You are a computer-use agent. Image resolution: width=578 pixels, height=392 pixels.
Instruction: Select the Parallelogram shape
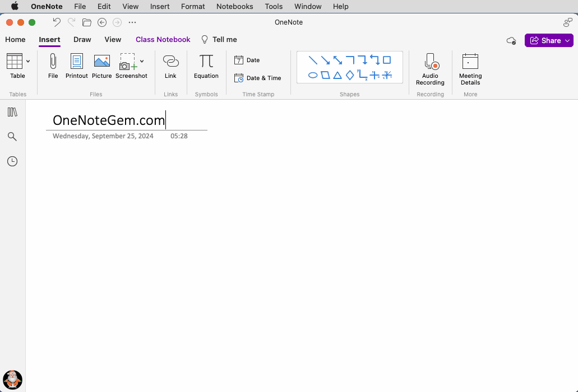325,76
